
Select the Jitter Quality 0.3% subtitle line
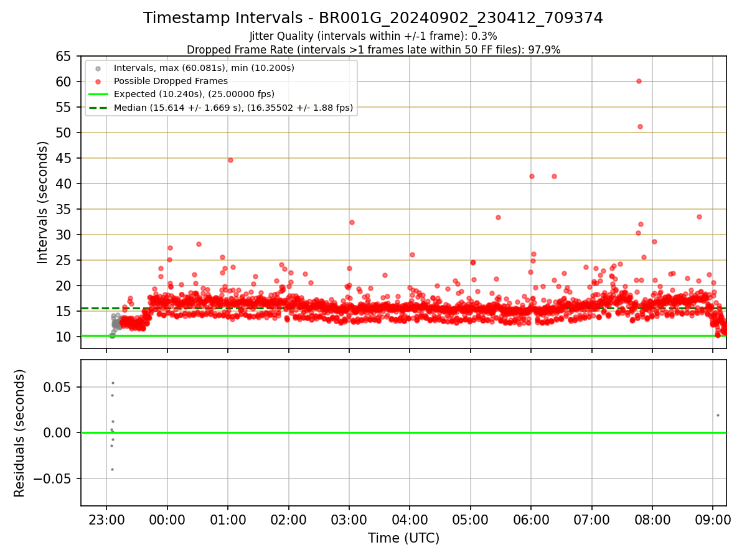point(373,36)
